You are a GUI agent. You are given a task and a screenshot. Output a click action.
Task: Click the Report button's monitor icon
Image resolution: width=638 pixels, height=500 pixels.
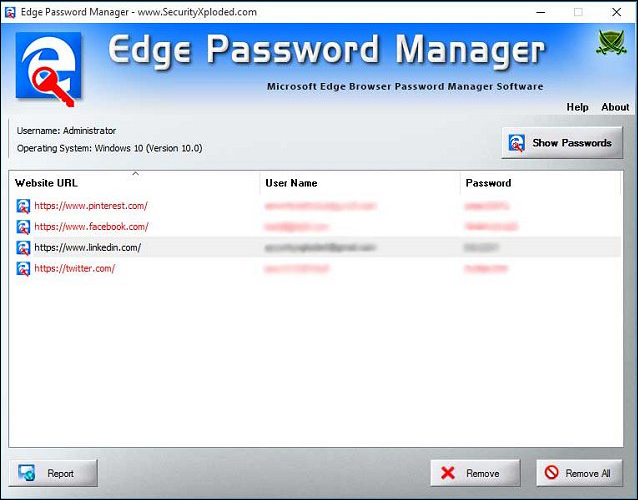click(x=26, y=473)
